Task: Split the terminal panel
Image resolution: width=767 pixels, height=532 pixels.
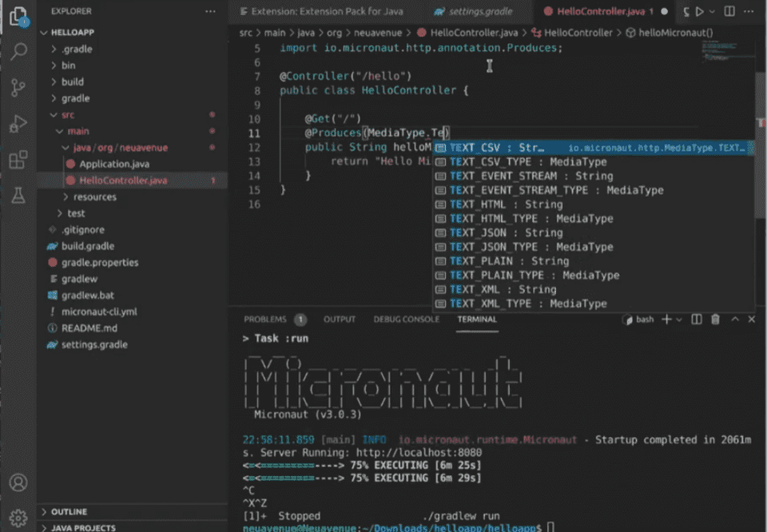Action: coord(697,320)
